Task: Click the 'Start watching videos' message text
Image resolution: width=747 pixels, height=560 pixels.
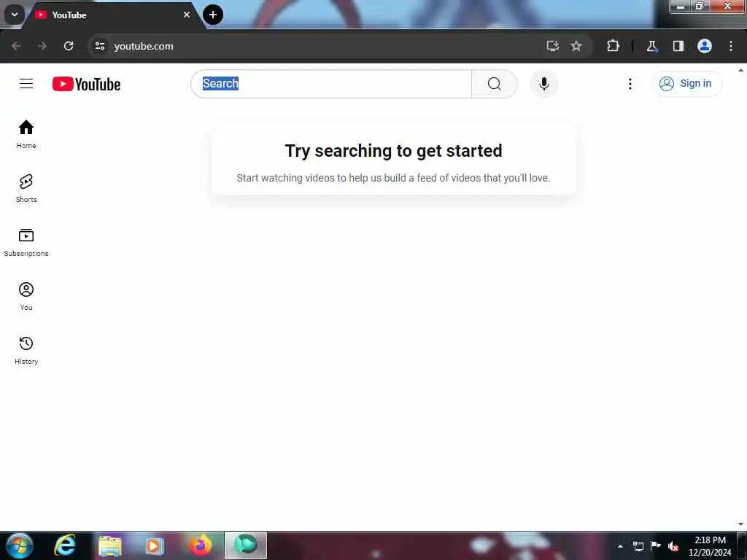Action: [x=393, y=178]
